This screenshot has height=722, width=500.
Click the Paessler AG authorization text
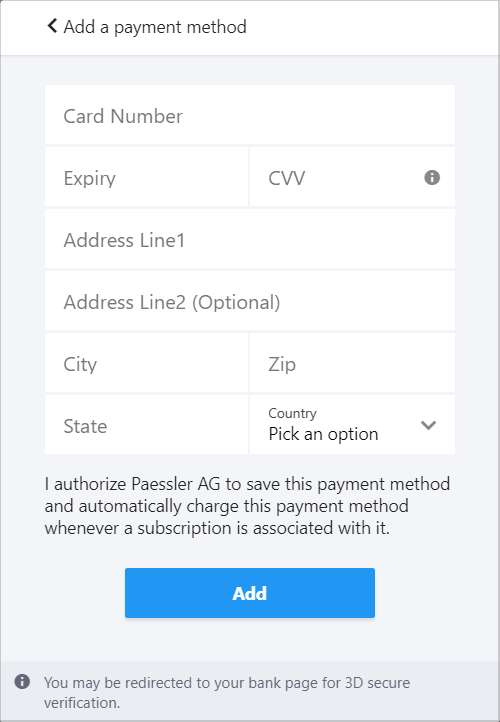(x=247, y=506)
